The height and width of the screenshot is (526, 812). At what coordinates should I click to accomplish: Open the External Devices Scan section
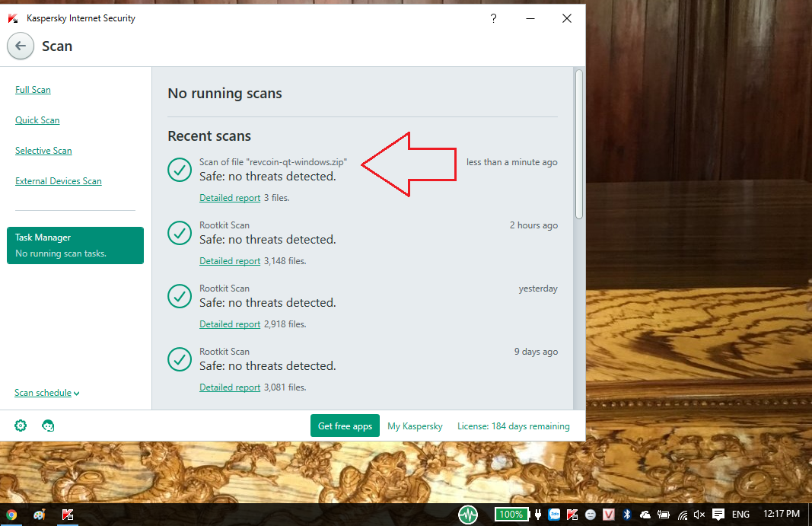pos(59,181)
